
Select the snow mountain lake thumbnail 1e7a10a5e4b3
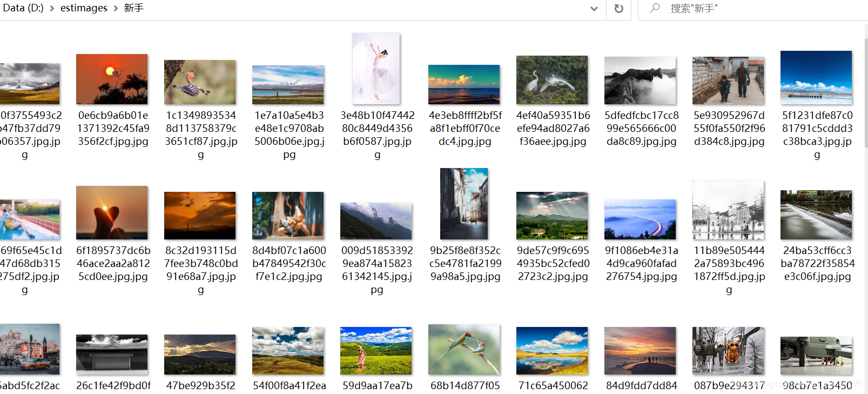coord(288,85)
